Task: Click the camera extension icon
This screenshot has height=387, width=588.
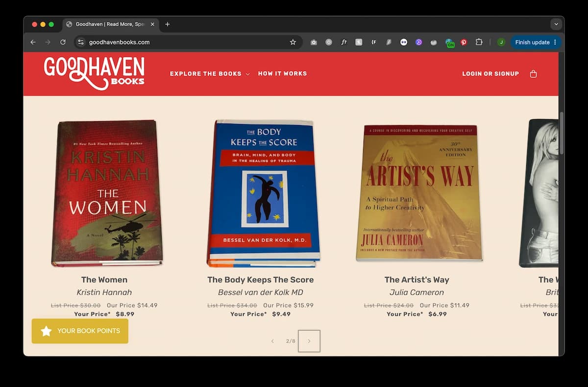Action: [x=314, y=42]
